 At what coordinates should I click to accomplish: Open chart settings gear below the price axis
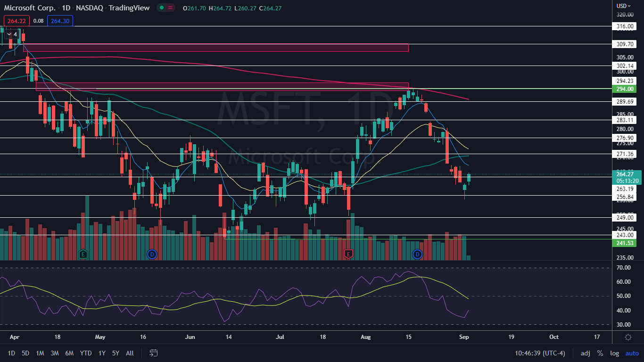628,337
